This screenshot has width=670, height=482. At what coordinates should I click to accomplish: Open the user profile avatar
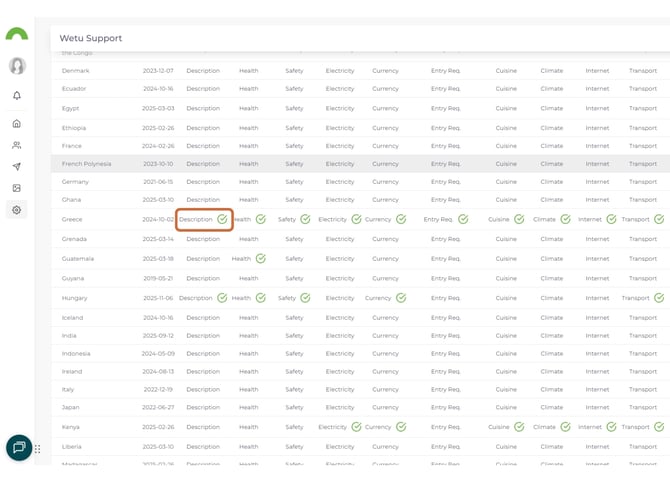tap(17, 66)
